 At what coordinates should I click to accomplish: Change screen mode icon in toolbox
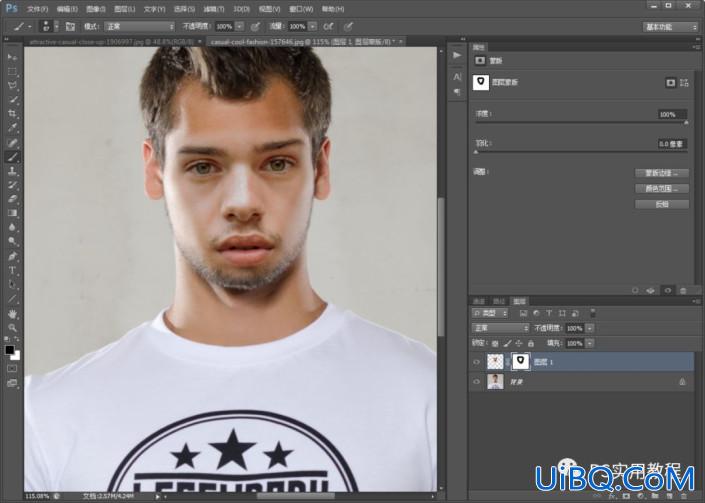(12, 383)
